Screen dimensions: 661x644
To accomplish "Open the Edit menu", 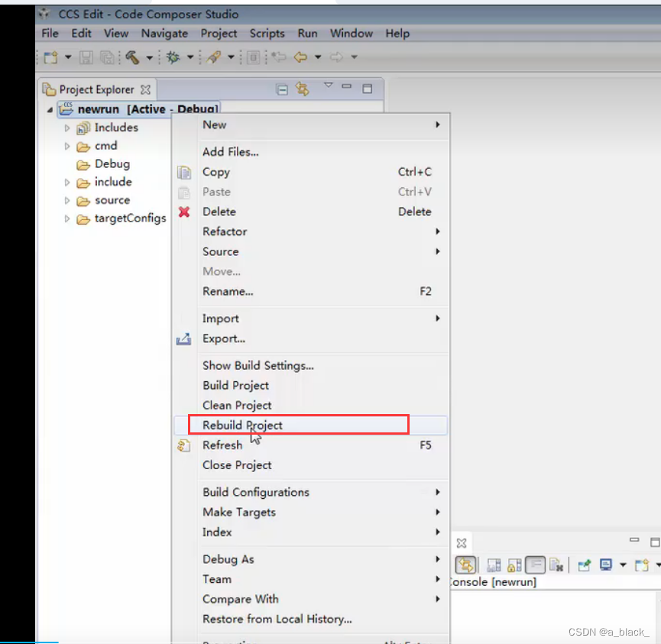I will [x=81, y=34].
